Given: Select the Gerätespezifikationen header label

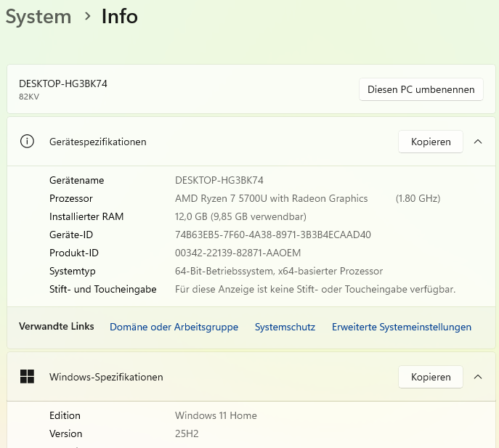Looking at the screenshot, I should (98, 142).
